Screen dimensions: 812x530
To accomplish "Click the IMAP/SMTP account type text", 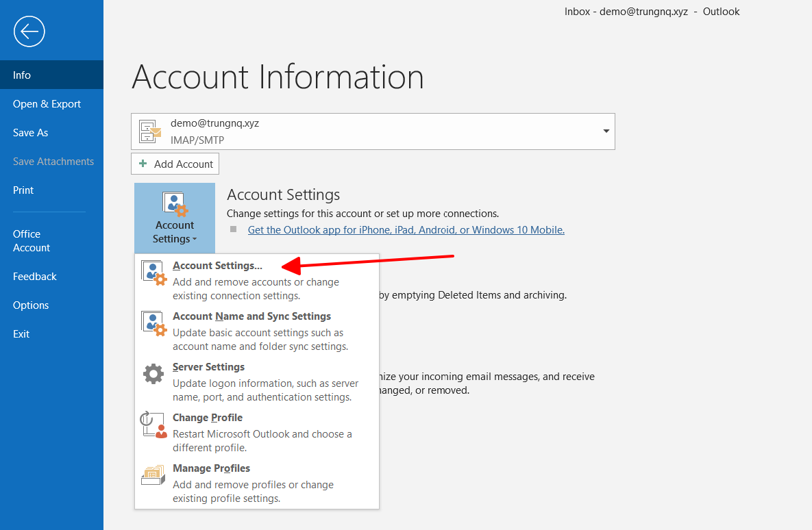I will click(x=197, y=140).
